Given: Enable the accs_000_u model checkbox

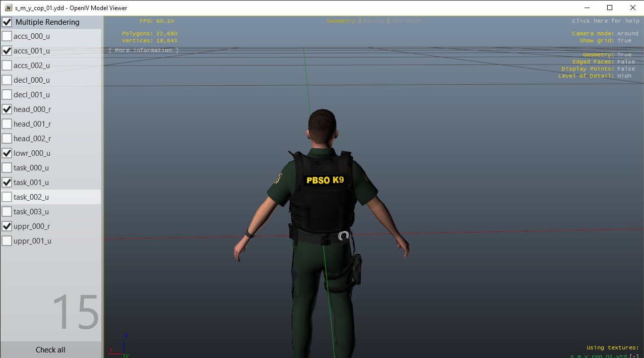Looking at the screenshot, I should [x=7, y=36].
